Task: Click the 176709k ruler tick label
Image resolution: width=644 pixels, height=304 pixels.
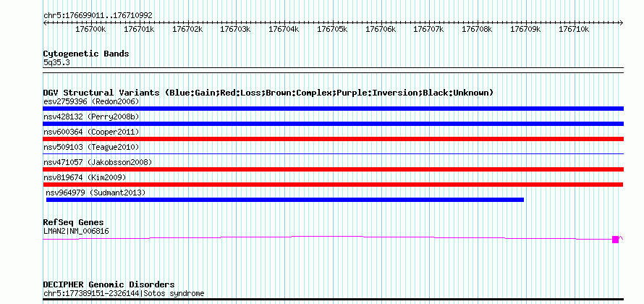Action: tap(526, 30)
